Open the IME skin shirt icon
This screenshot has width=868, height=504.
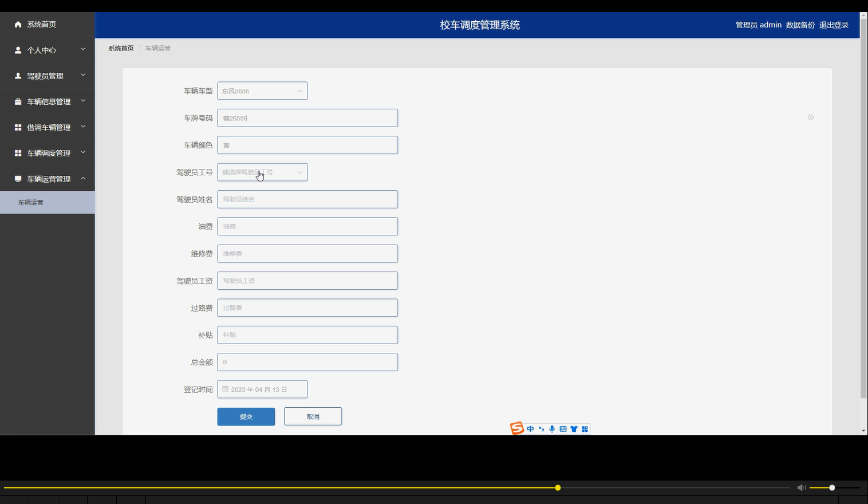(574, 429)
